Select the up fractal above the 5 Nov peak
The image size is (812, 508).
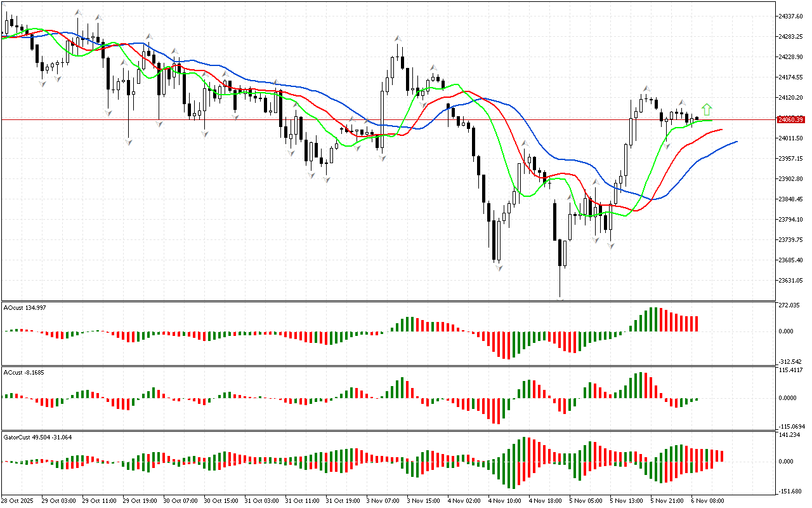pos(646,89)
